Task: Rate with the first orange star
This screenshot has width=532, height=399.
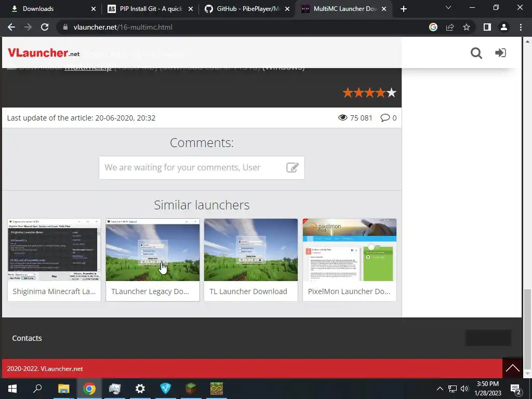Action: click(348, 92)
